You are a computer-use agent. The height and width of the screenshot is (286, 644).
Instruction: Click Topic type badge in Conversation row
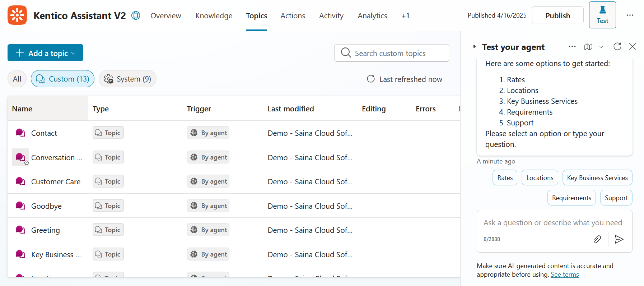click(x=108, y=157)
